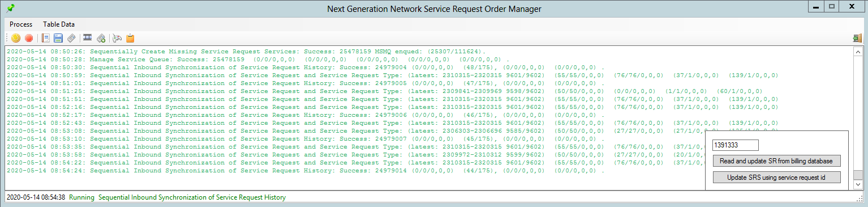Click the log scrollbar up arrow

pos(857,52)
